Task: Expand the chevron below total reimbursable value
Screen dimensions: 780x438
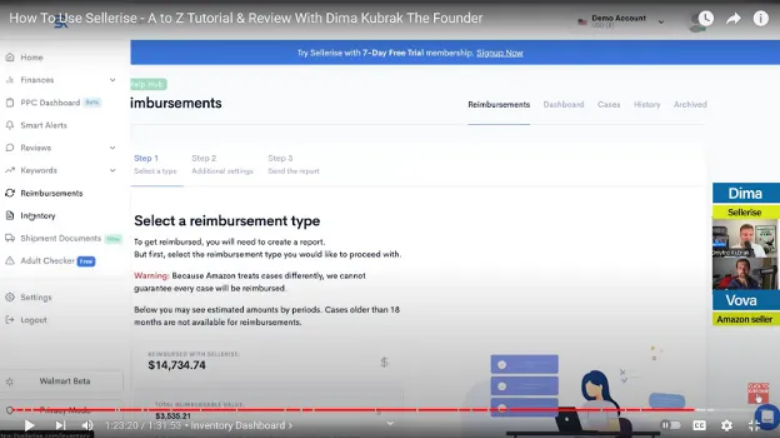Action: point(390,423)
